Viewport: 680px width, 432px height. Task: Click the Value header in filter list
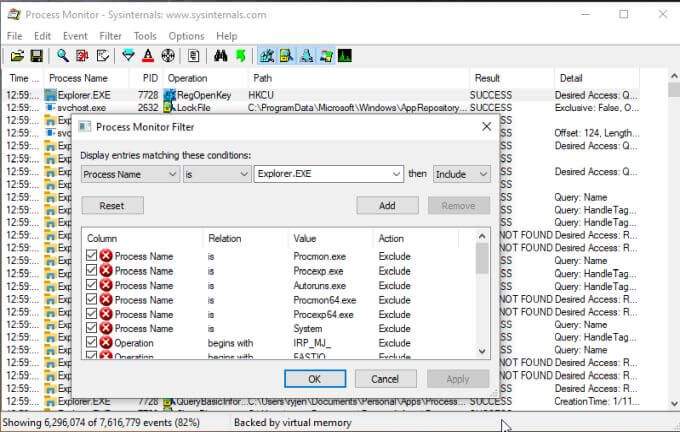pos(304,239)
